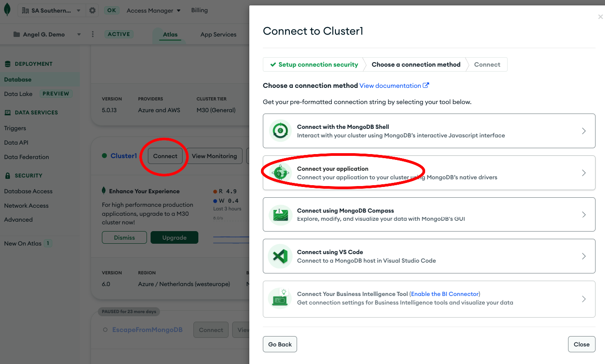605x364 pixels.
Task: Switch to the App Services tab
Action: tap(218, 35)
